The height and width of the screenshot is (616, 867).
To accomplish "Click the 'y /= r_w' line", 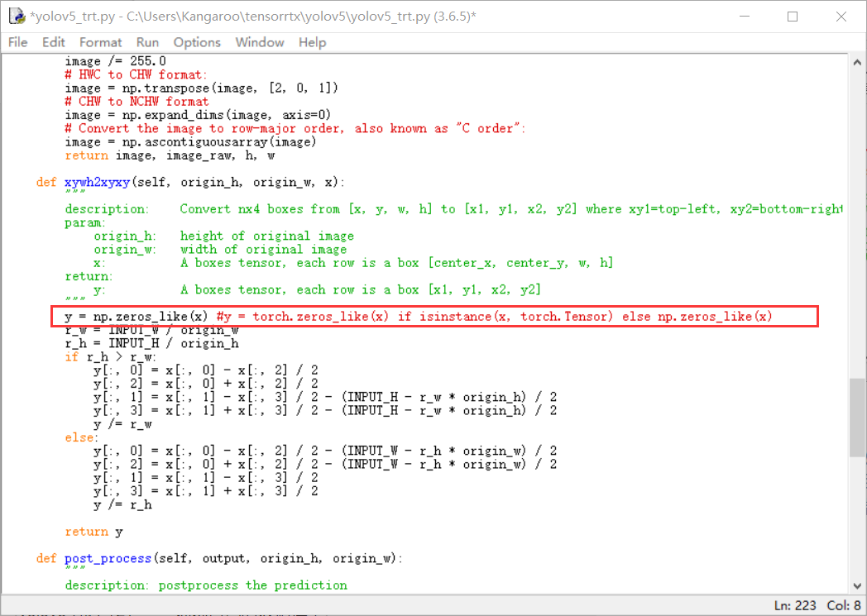I will 122,424.
